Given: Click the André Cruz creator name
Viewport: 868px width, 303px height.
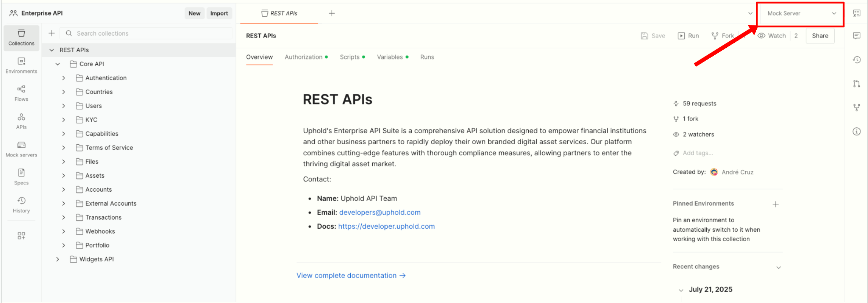Looking at the screenshot, I should 737,172.
